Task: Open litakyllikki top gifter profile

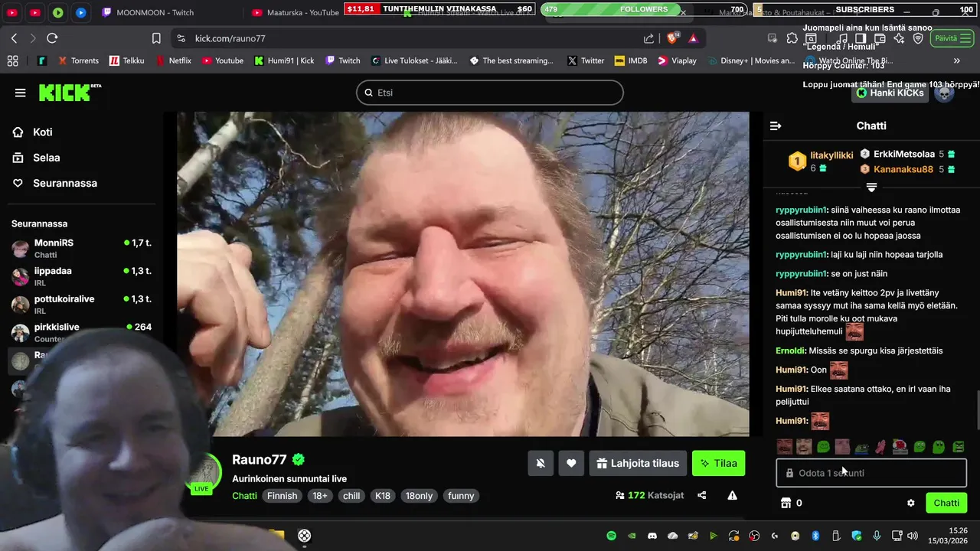Action: pos(831,155)
